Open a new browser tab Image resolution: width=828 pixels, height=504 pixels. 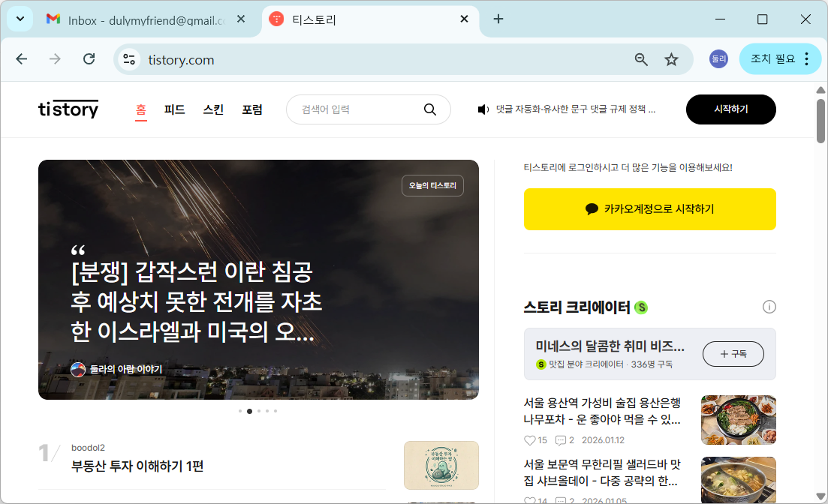click(498, 19)
